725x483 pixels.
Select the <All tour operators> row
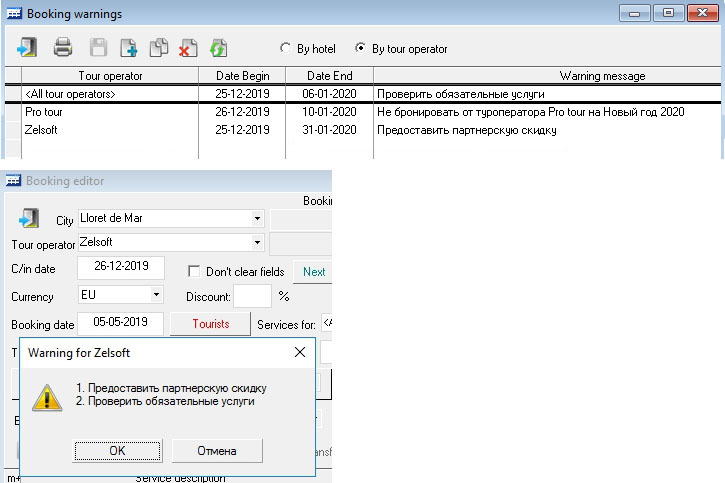coord(363,94)
